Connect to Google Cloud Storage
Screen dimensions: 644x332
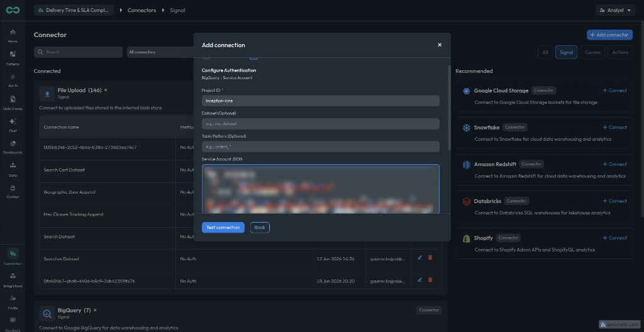point(614,91)
